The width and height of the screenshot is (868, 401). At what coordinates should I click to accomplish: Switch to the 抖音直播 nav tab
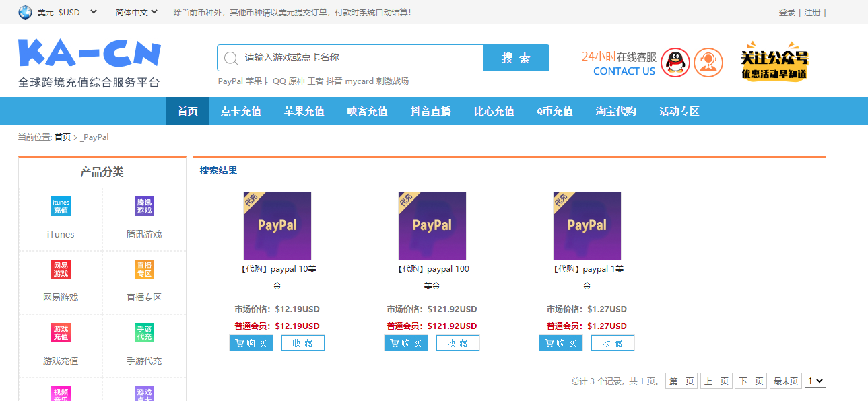430,111
